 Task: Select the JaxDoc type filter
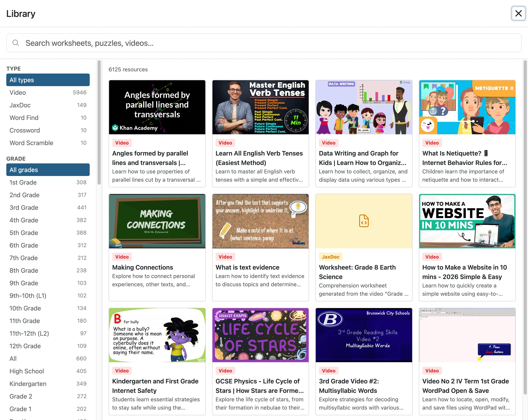point(48,105)
